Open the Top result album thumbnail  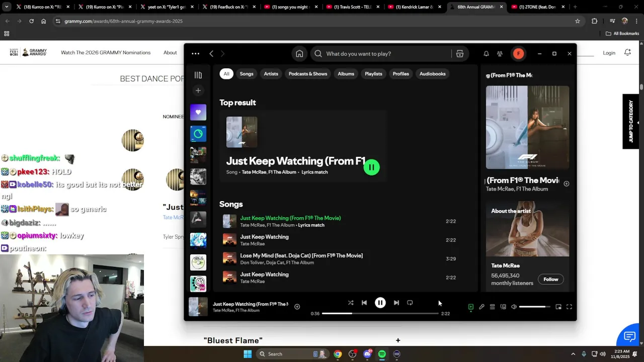242,132
